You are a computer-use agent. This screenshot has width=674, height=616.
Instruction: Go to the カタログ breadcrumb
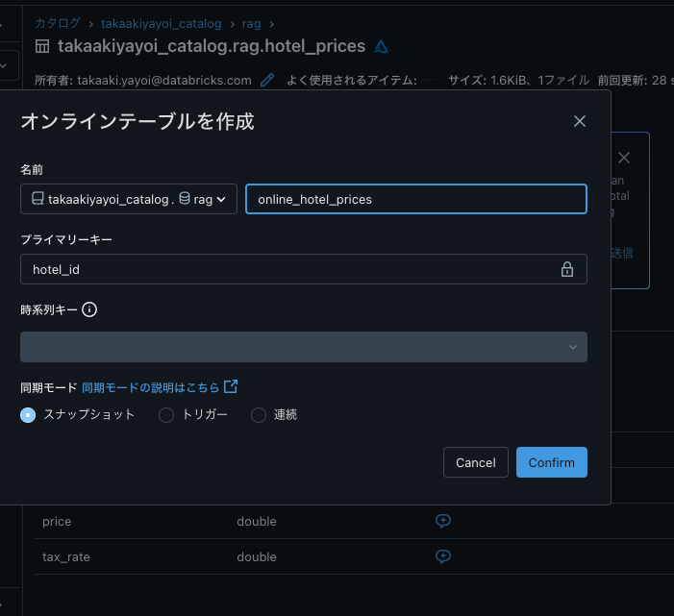58,23
